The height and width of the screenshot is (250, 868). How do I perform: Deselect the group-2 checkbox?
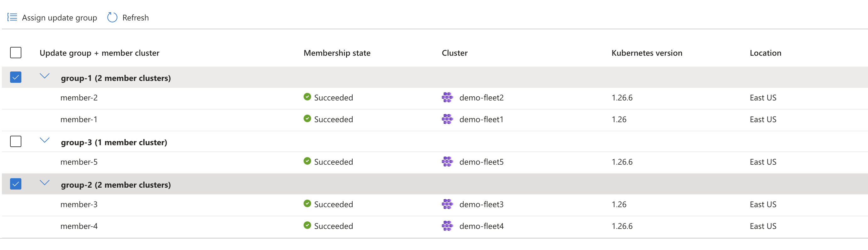(x=16, y=184)
